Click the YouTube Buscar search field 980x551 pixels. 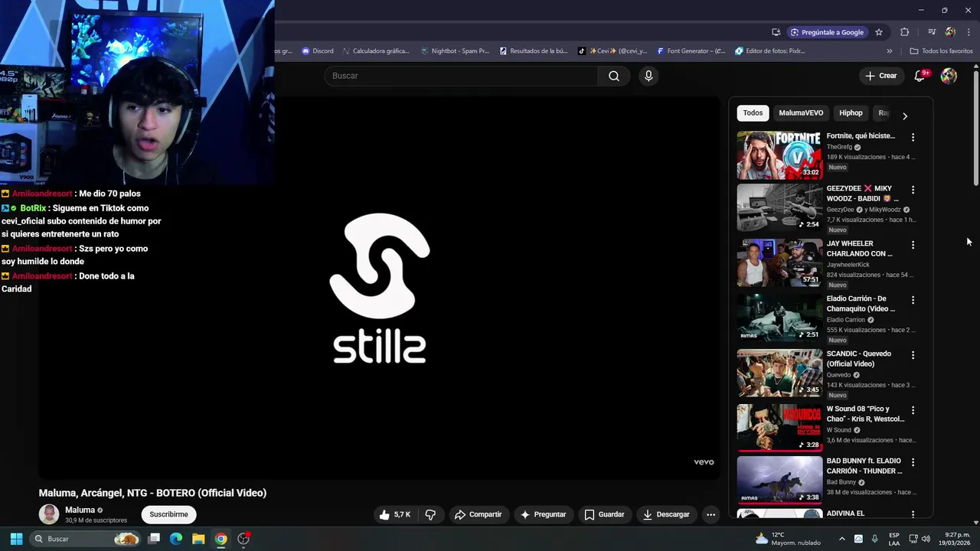point(461,76)
